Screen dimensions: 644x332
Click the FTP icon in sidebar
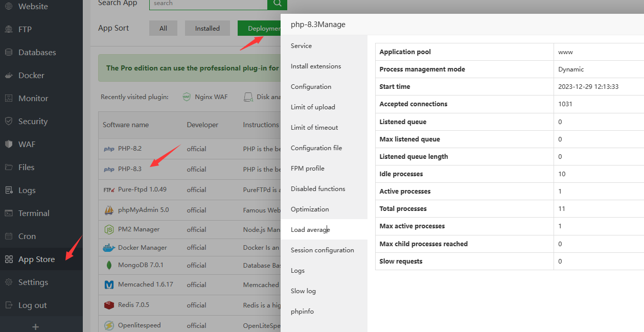click(x=9, y=30)
